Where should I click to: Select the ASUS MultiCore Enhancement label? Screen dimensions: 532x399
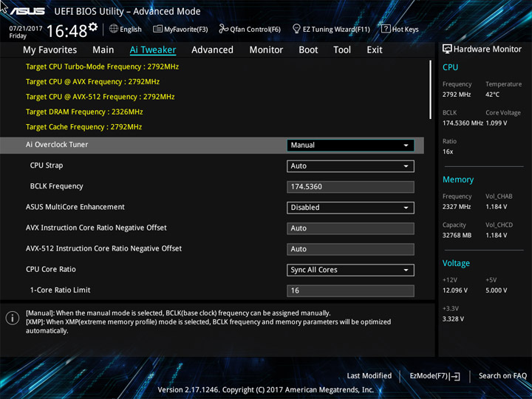point(75,207)
